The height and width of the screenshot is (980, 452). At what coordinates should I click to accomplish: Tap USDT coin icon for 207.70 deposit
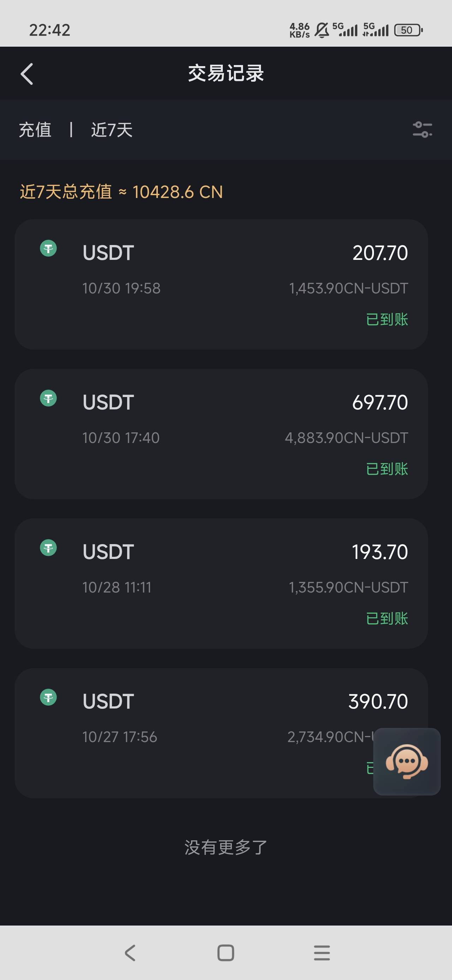coord(48,249)
